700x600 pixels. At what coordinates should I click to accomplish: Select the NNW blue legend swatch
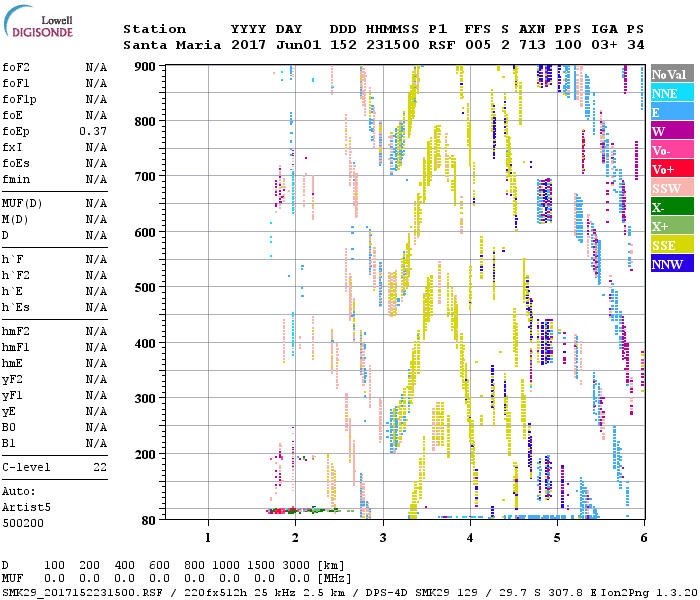[672, 263]
